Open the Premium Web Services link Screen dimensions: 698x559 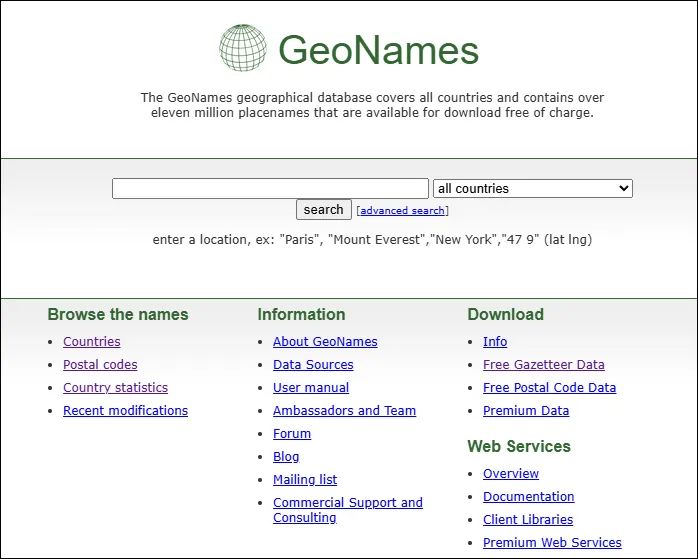pos(552,543)
